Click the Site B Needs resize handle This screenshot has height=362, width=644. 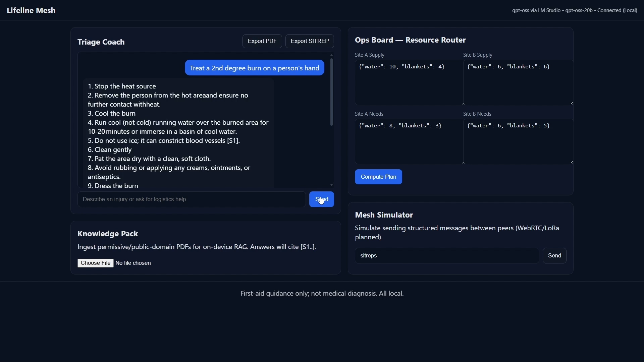572,162
